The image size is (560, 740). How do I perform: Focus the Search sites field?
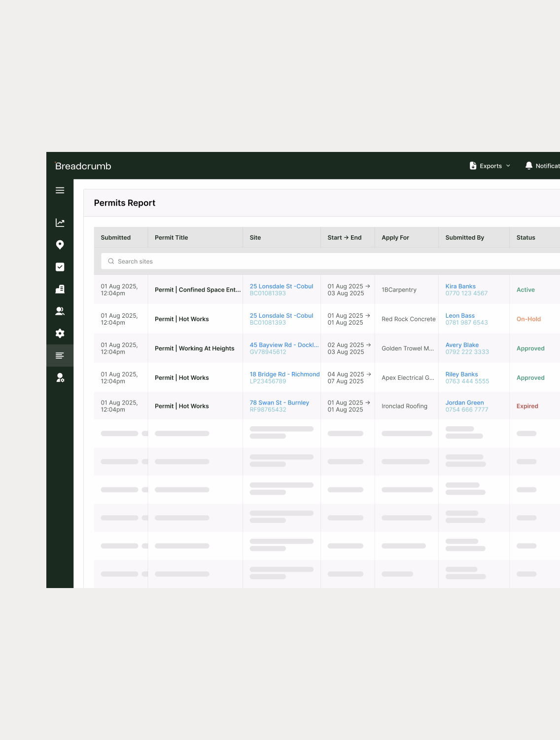pos(330,261)
